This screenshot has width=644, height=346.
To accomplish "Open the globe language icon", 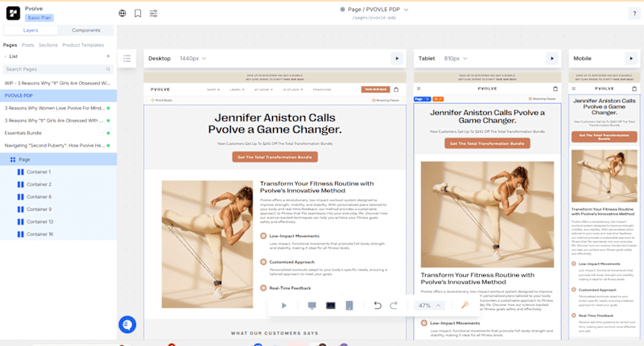I will pyautogui.click(x=122, y=13).
